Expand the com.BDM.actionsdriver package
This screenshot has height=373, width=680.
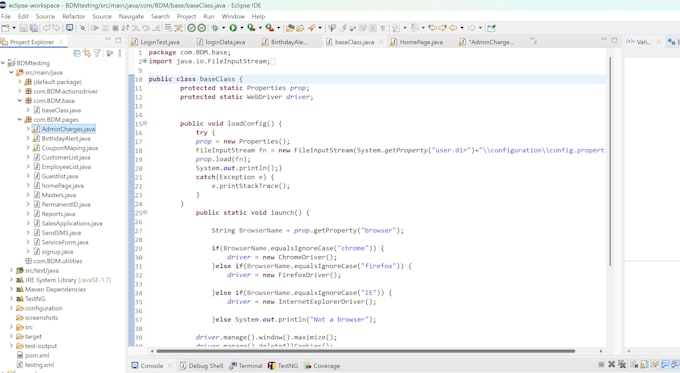pyautogui.click(x=20, y=91)
